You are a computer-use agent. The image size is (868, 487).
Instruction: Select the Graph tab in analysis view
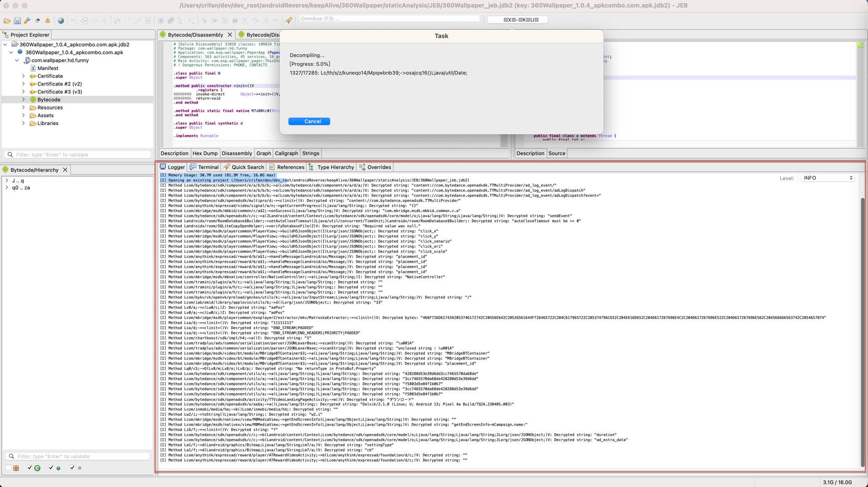pos(264,153)
